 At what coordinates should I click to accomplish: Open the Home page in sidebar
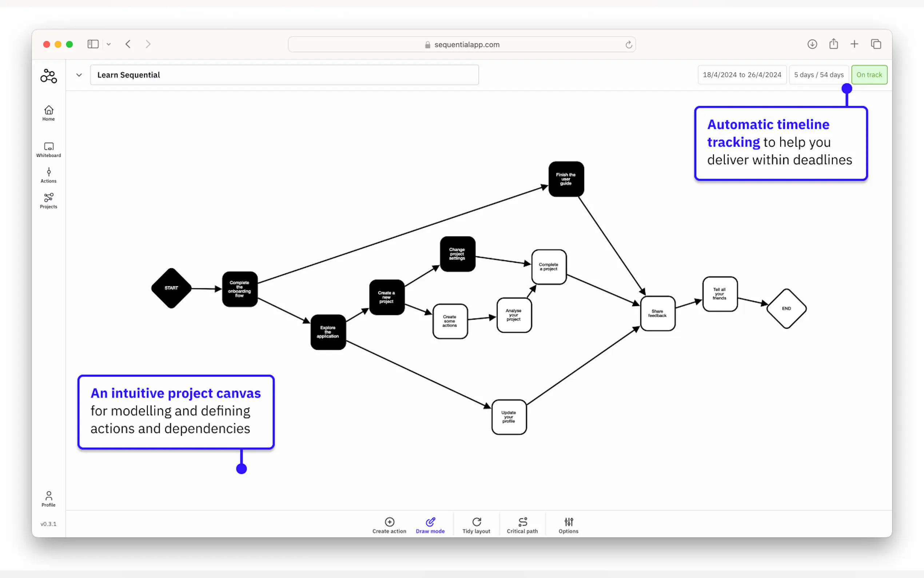click(48, 113)
